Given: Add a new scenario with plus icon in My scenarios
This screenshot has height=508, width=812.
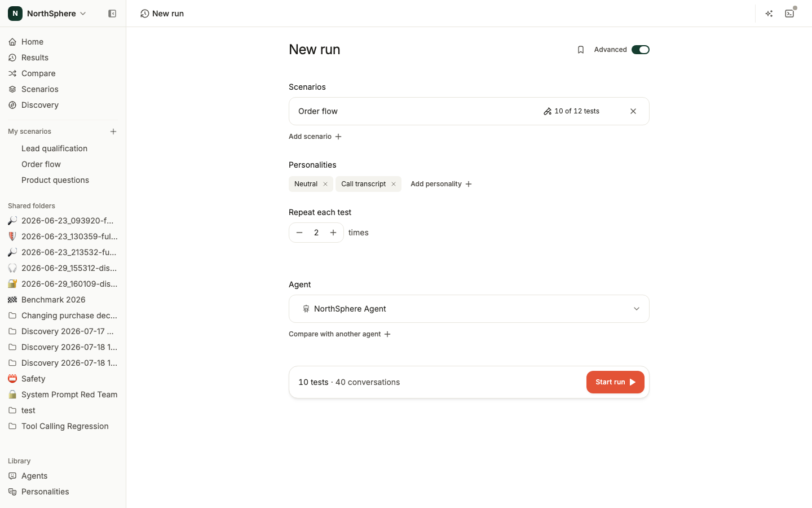Looking at the screenshot, I should 113,132.
